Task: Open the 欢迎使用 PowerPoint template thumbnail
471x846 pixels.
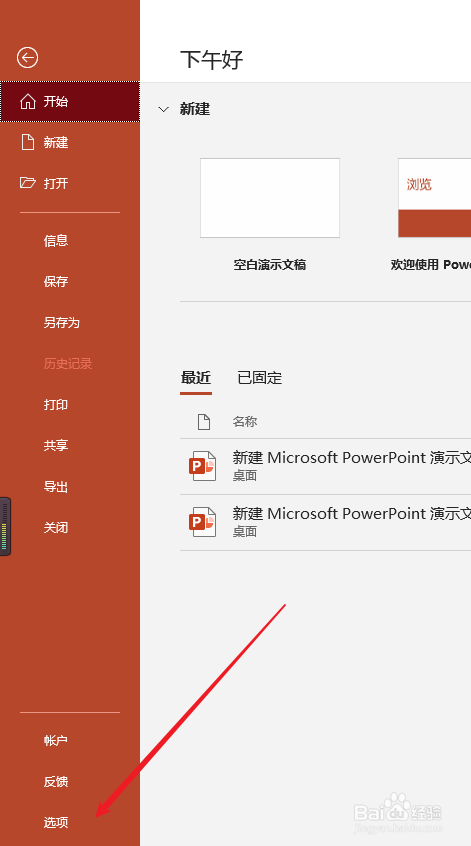Action: tap(434, 198)
